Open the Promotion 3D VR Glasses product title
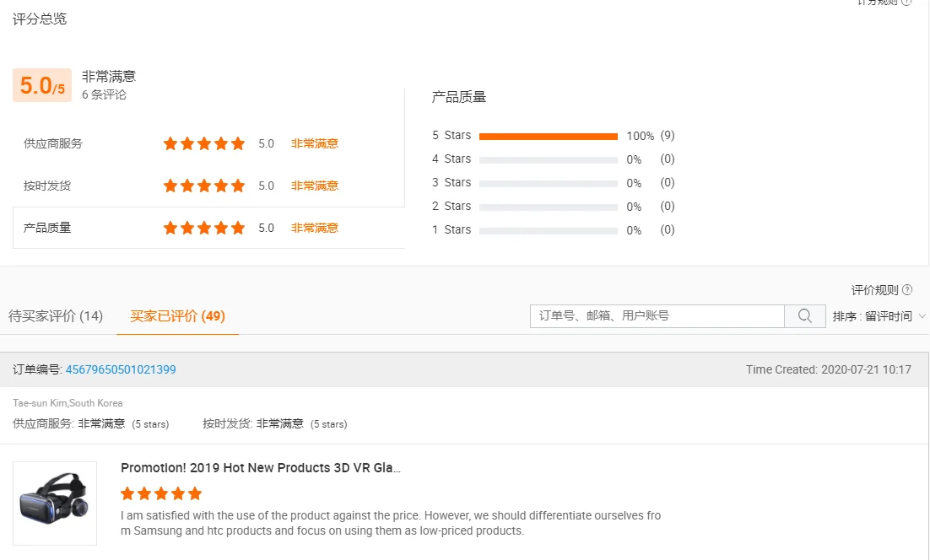Screen dimensions: 930x560 (261, 467)
